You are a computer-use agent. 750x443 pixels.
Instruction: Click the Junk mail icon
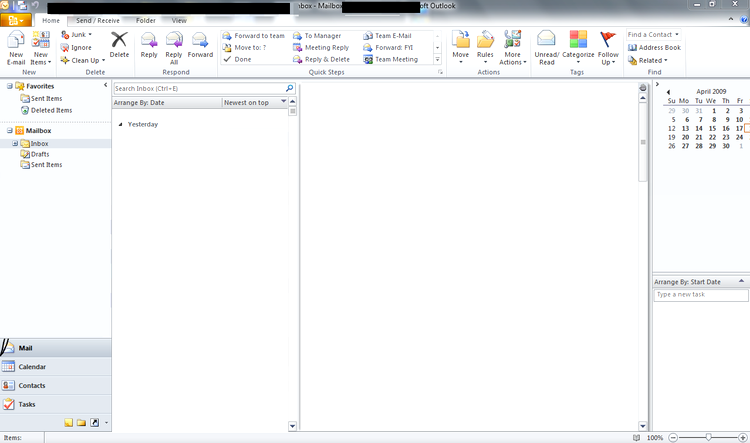(65, 34)
